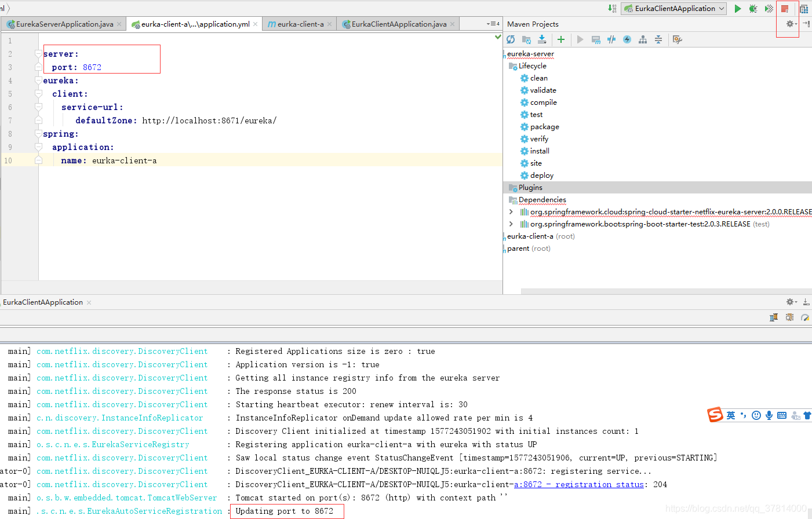Close the EurkaClientAApplication run tab
The width and height of the screenshot is (812, 519).
coord(89,302)
